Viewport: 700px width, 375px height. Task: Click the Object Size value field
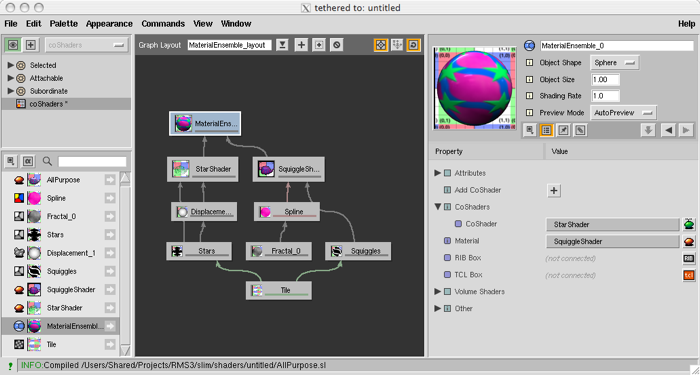pyautogui.click(x=605, y=79)
